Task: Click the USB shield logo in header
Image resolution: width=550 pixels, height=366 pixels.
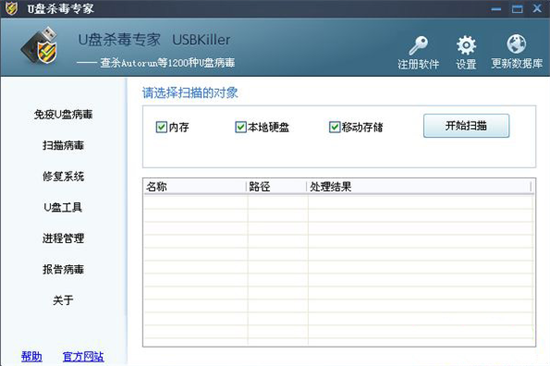Action: pyautogui.click(x=40, y=46)
